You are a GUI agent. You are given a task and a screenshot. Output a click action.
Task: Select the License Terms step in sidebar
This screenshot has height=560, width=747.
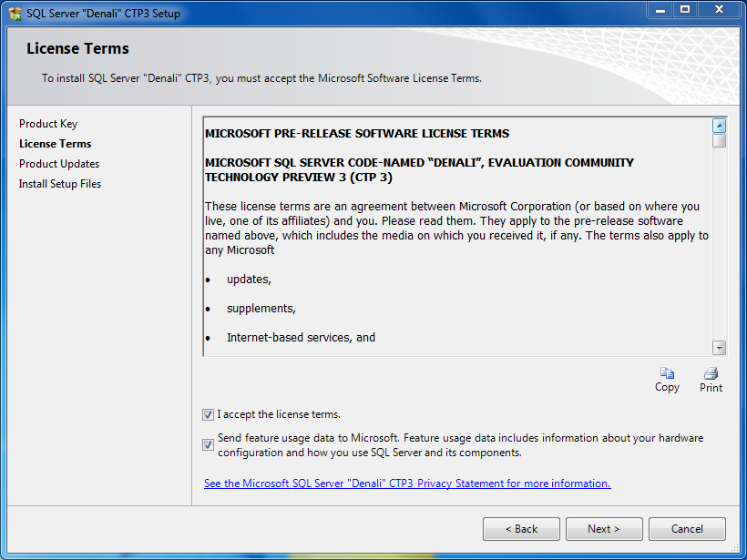tap(56, 144)
